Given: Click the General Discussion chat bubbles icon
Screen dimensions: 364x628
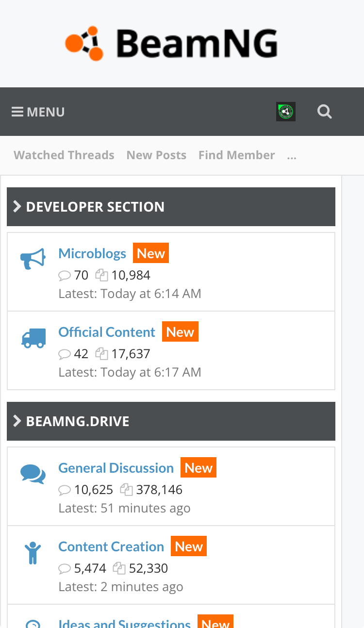Looking at the screenshot, I should click(33, 474).
